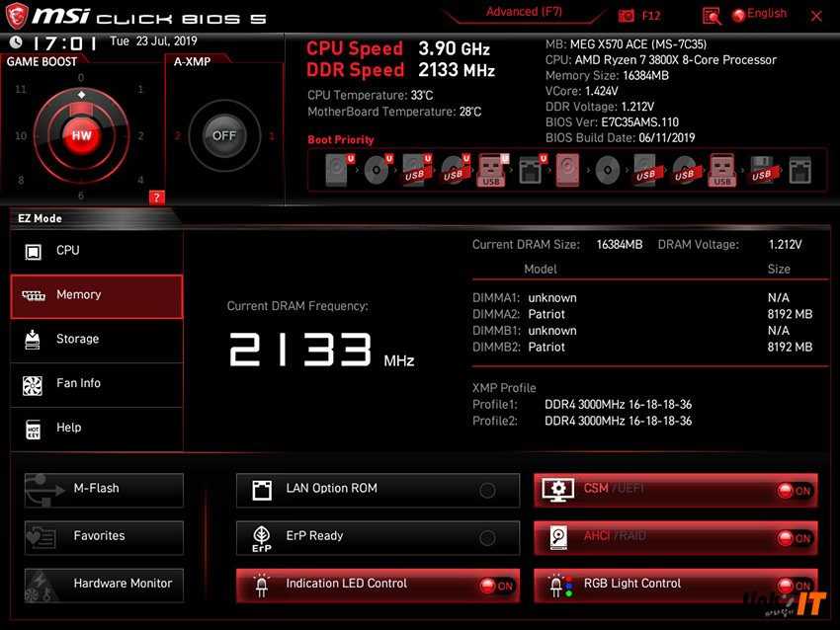The width and height of the screenshot is (840, 630).
Task: Click the LAN Option ROM chip icon
Action: click(x=262, y=491)
